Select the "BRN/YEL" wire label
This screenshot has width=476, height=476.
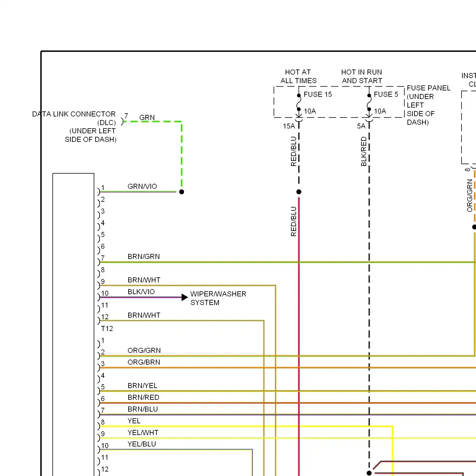point(142,386)
